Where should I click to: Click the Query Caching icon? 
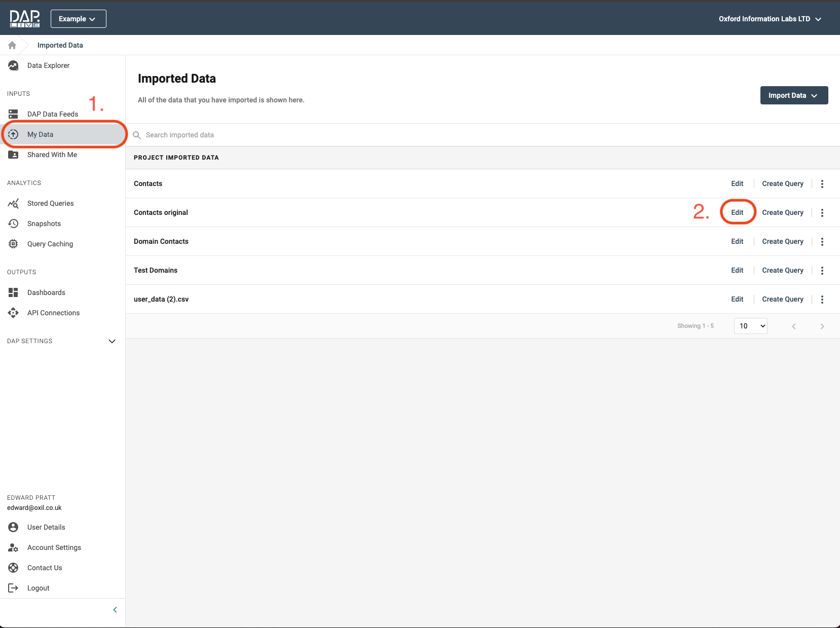pyautogui.click(x=13, y=244)
